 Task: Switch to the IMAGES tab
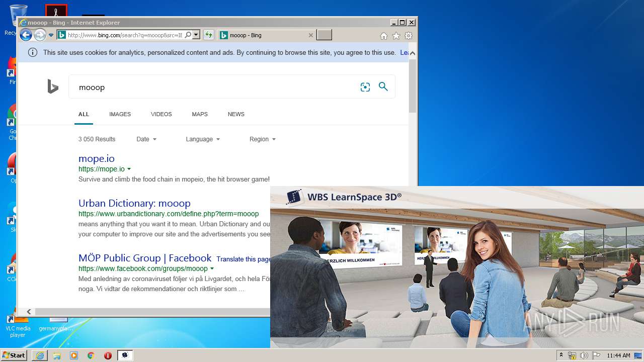pyautogui.click(x=120, y=114)
